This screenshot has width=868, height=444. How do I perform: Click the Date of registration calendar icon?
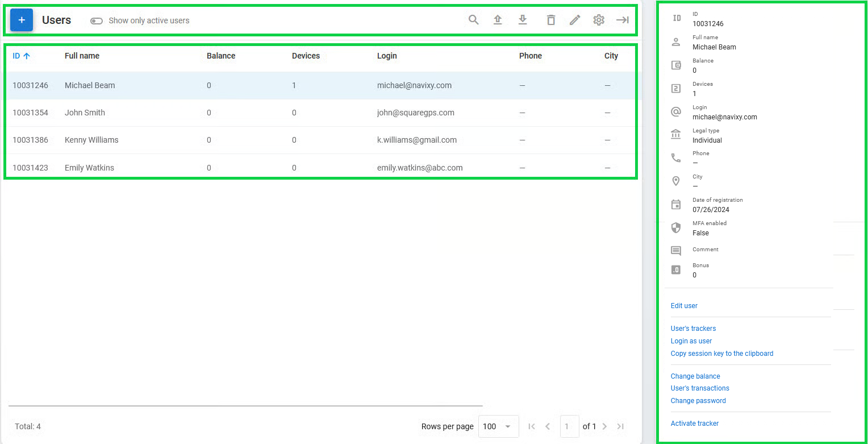[x=676, y=204]
